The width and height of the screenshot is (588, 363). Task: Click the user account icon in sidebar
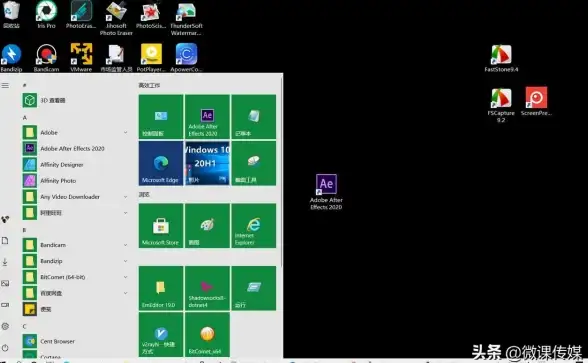click(x=5, y=219)
